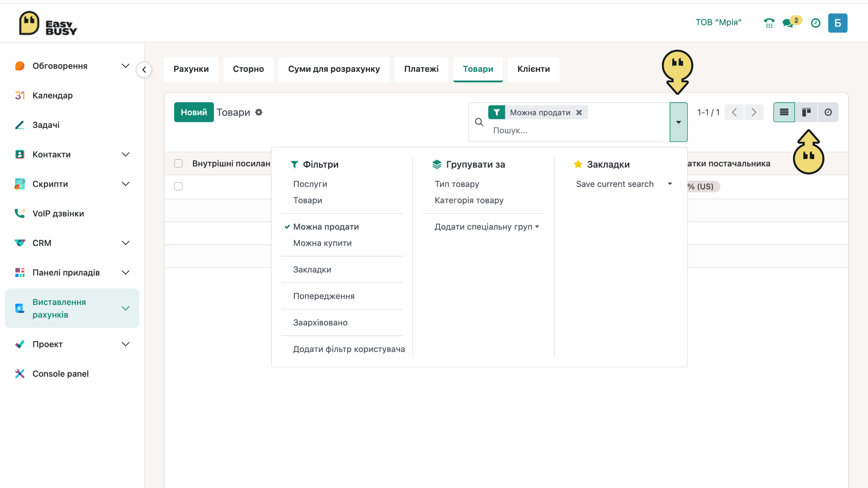This screenshot has height=488, width=868.
Task: Click the Пошук search input field
Action: pos(579,131)
